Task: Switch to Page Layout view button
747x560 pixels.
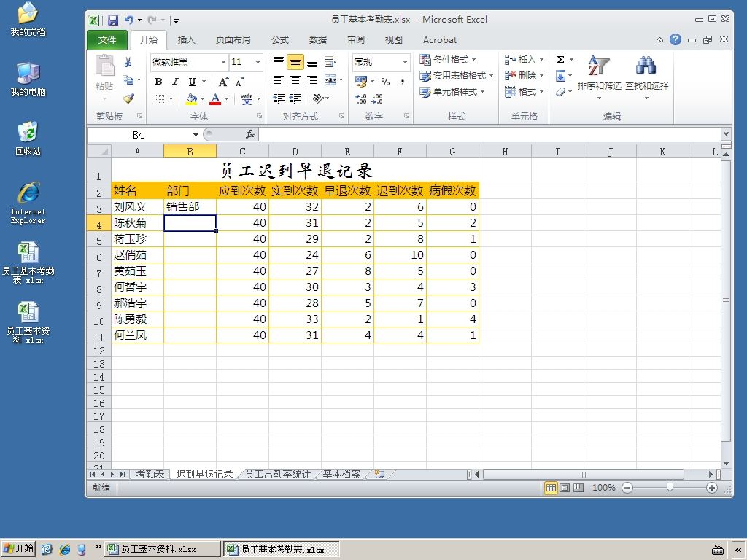Action: click(x=565, y=488)
